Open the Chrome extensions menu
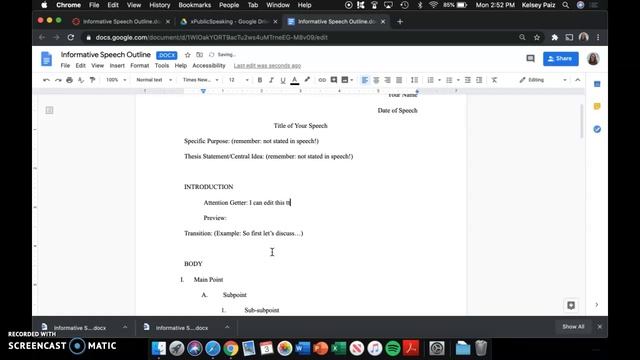This screenshot has width=640, height=360. [555, 38]
